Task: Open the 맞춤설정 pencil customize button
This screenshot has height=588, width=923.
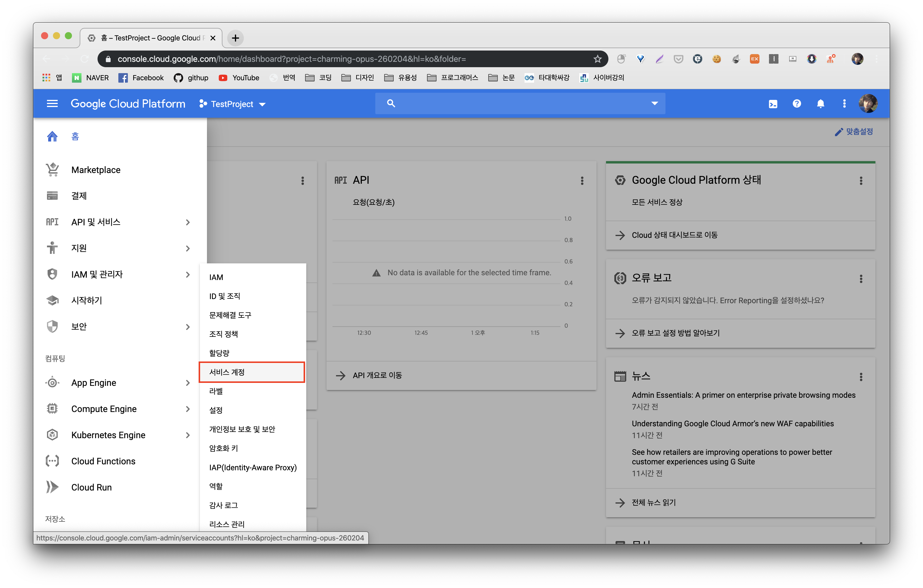Action: [x=854, y=131]
